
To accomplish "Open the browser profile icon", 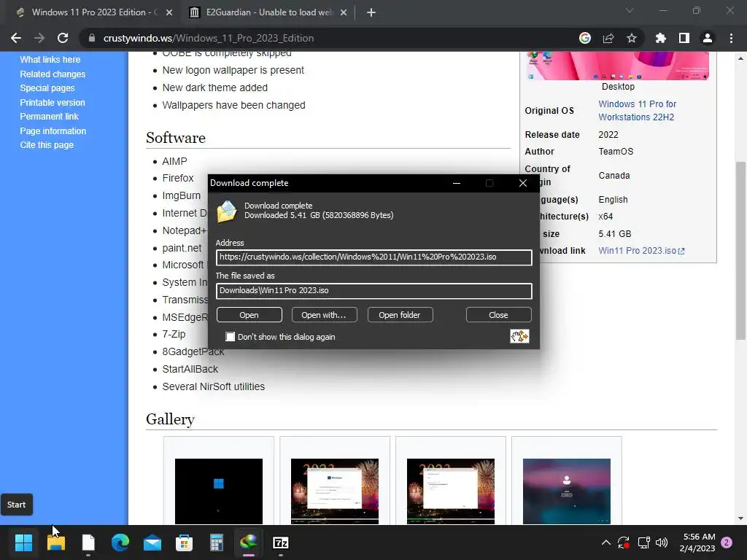I will click(x=708, y=38).
